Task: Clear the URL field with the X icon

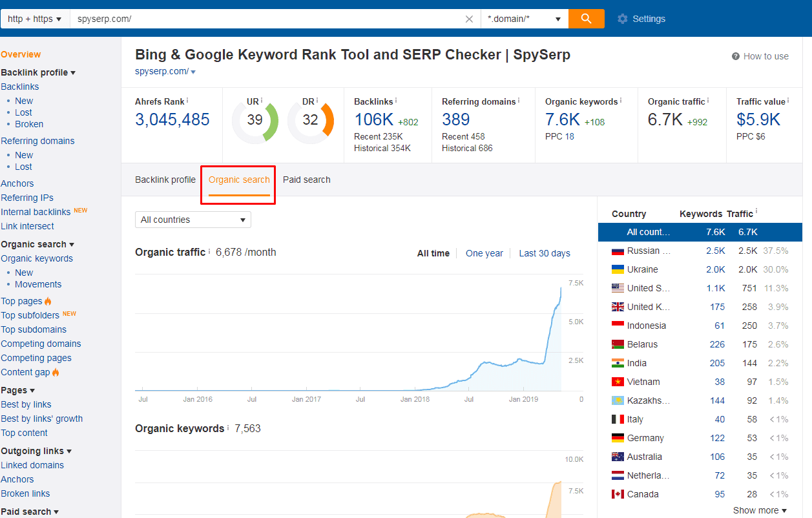Action: point(470,19)
